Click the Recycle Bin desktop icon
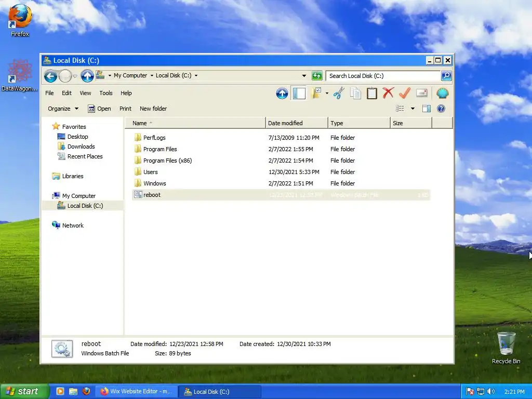Viewport: 532px width, 399px height. (x=506, y=348)
